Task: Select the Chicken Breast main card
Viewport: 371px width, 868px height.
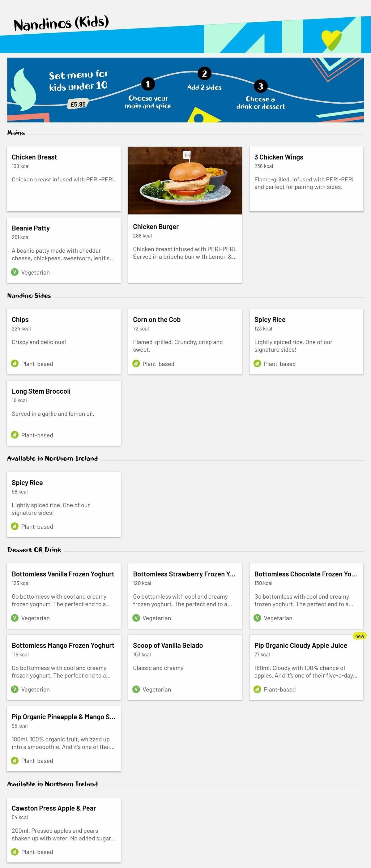Action: pyautogui.click(x=64, y=179)
